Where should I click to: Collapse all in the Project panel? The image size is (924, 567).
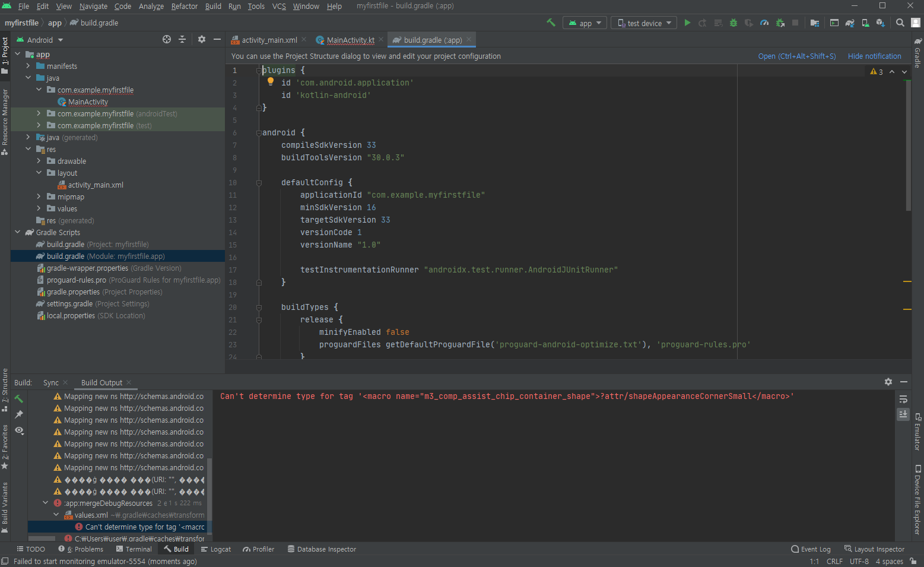(182, 39)
